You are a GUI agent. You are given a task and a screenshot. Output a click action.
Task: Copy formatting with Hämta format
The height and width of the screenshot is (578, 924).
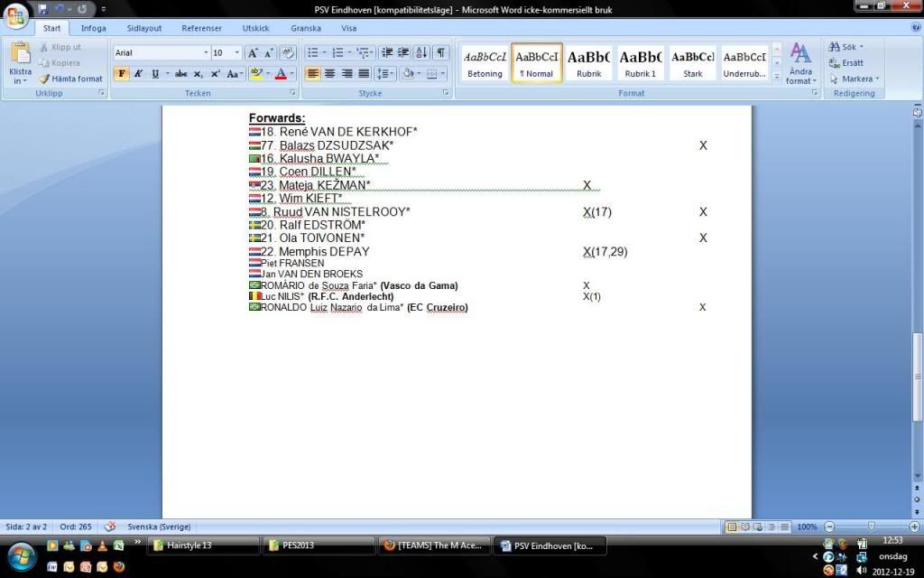[x=70, y=79]
